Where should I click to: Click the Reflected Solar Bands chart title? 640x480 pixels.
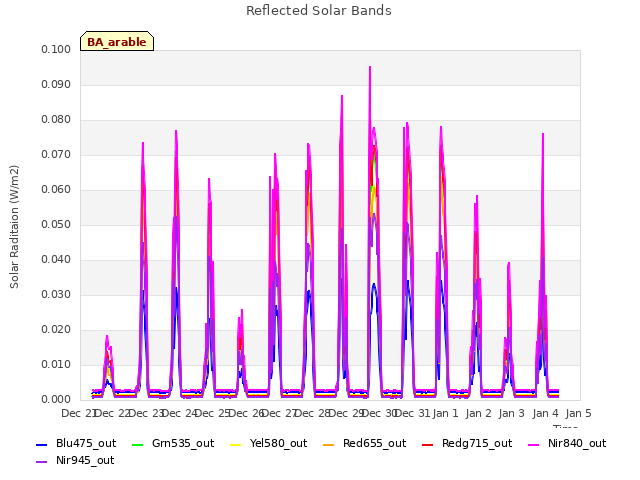point(319,11)
